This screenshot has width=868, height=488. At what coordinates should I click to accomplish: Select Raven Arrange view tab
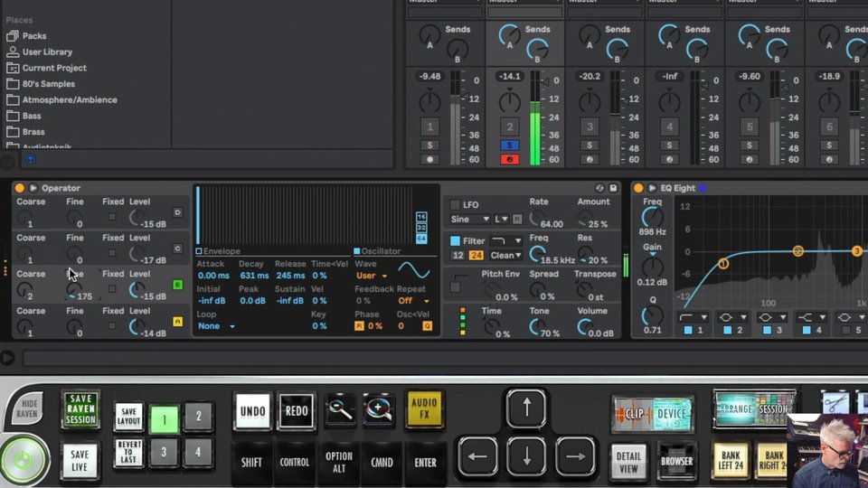(x=735, y=408)
